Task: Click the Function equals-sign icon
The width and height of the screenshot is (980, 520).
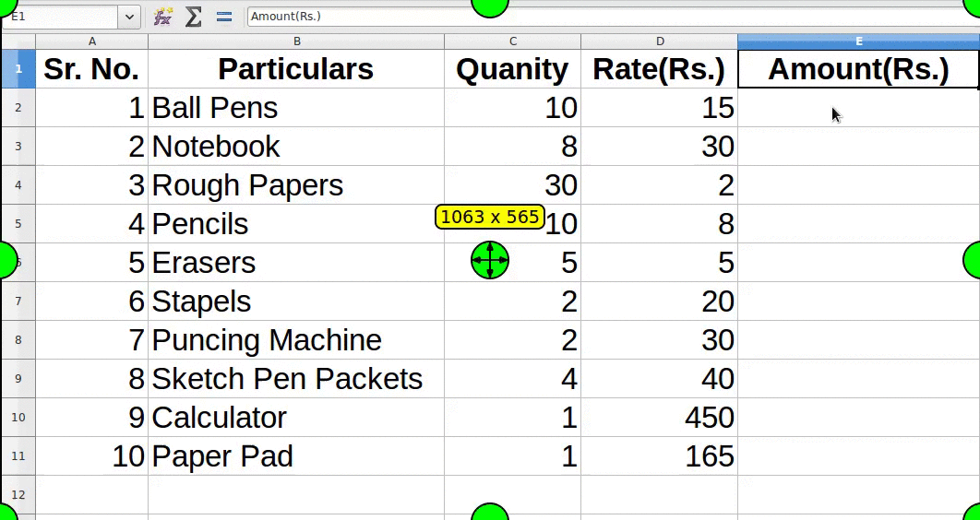Action: point(223,17)
